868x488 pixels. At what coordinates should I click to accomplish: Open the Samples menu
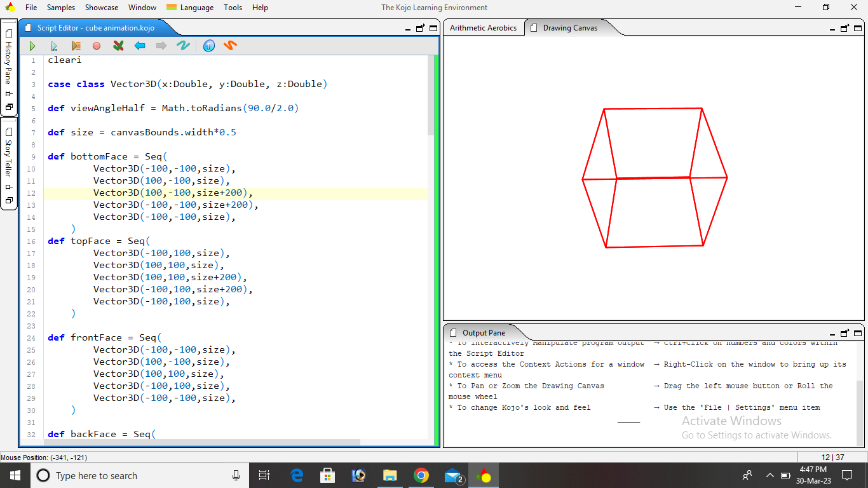click(x=61, y=8)
